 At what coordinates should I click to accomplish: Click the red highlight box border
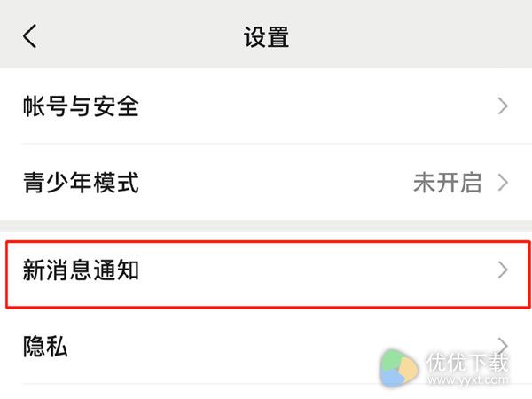click(x=268, y=241)
